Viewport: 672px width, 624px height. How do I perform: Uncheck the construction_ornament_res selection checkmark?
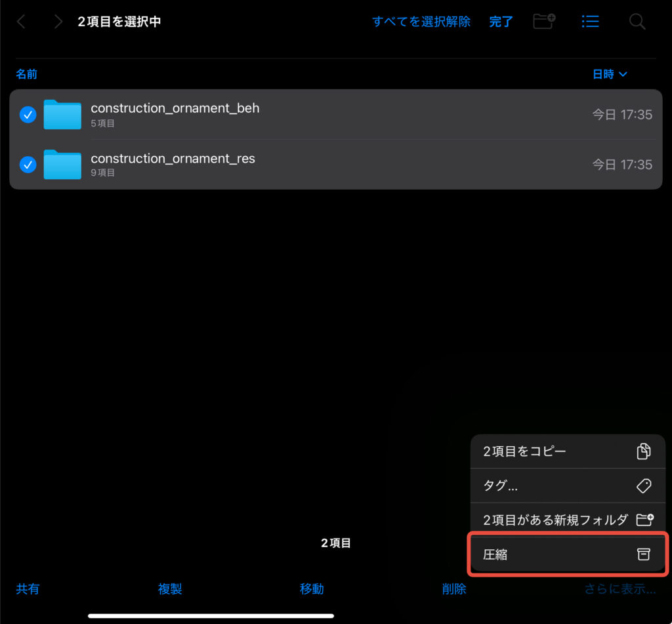click(28, 165)
